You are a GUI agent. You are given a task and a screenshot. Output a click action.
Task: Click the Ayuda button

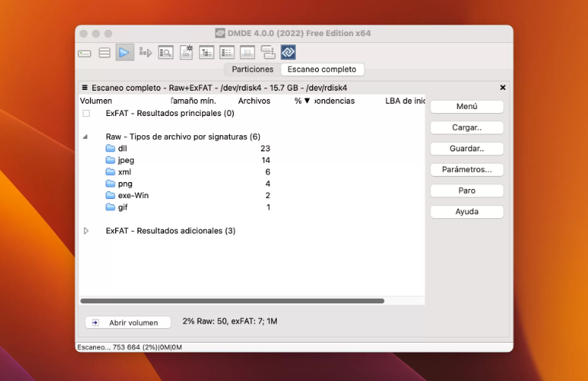pos(467,211)
